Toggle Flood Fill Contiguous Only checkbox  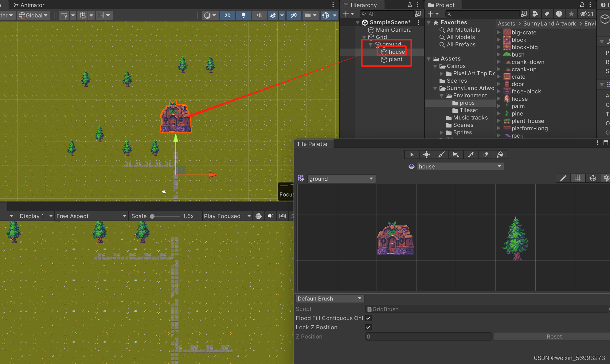[x=368, y=318]
